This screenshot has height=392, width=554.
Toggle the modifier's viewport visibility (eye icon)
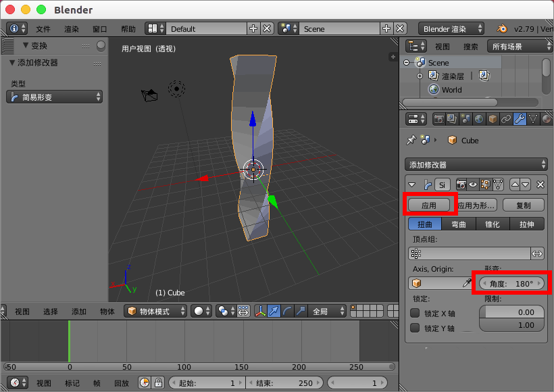click(473, 185)
